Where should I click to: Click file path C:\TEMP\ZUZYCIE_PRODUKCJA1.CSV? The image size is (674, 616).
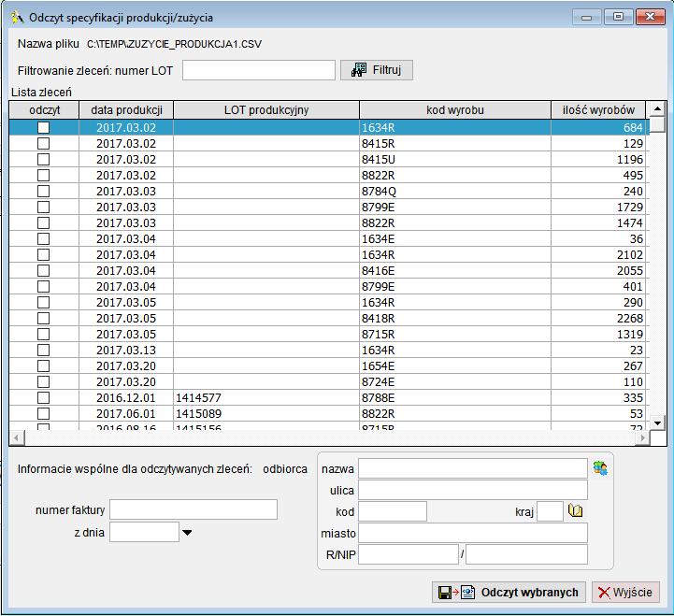(174, 44)
